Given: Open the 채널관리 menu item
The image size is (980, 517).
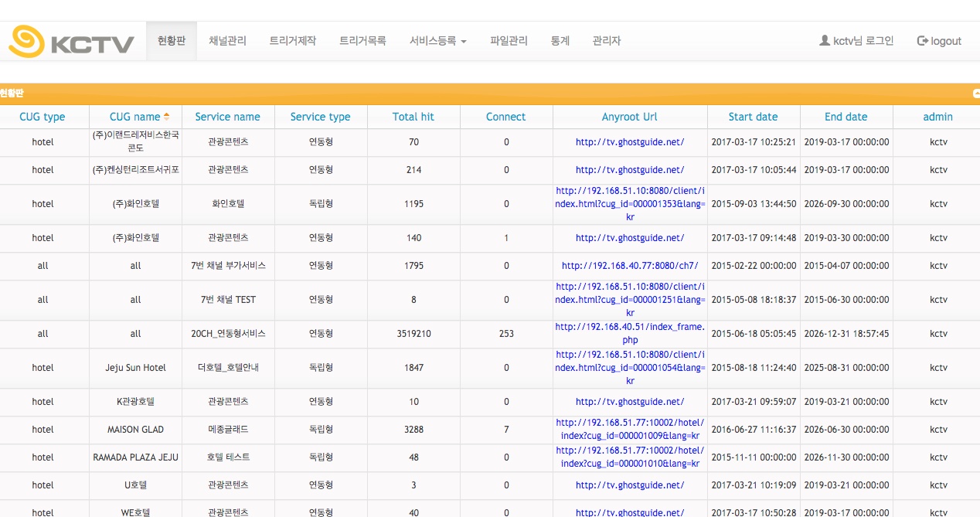Looking at the screenshot, I should tap(227, 41).
